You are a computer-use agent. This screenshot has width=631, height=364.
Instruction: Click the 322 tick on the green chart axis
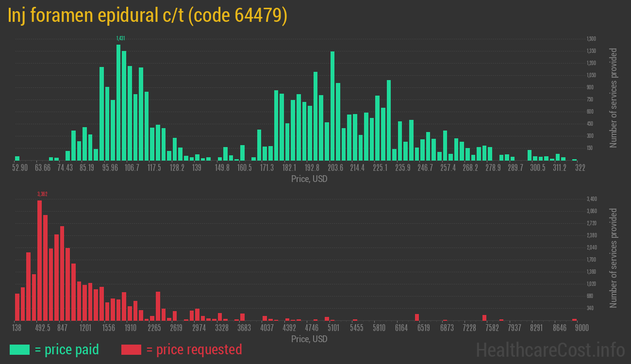pos(580,168)
